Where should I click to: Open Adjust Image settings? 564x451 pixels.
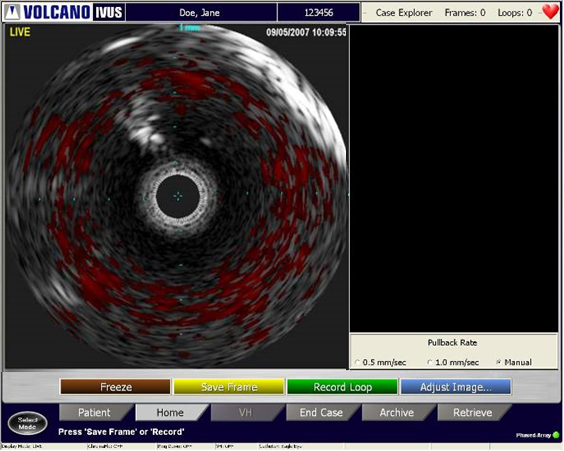click(x=455, y=387)
